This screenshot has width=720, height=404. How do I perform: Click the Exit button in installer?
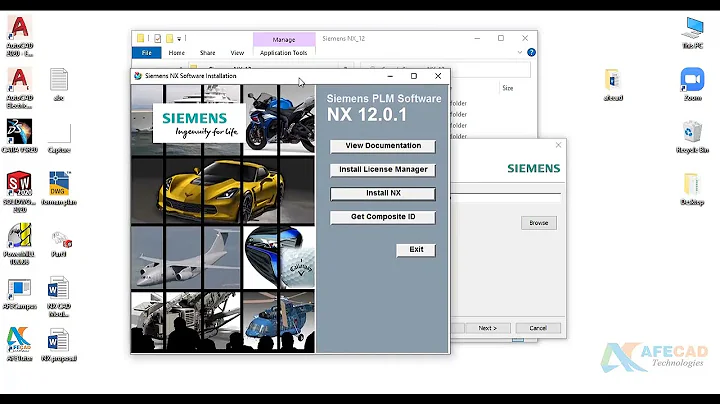click(416, 250)
